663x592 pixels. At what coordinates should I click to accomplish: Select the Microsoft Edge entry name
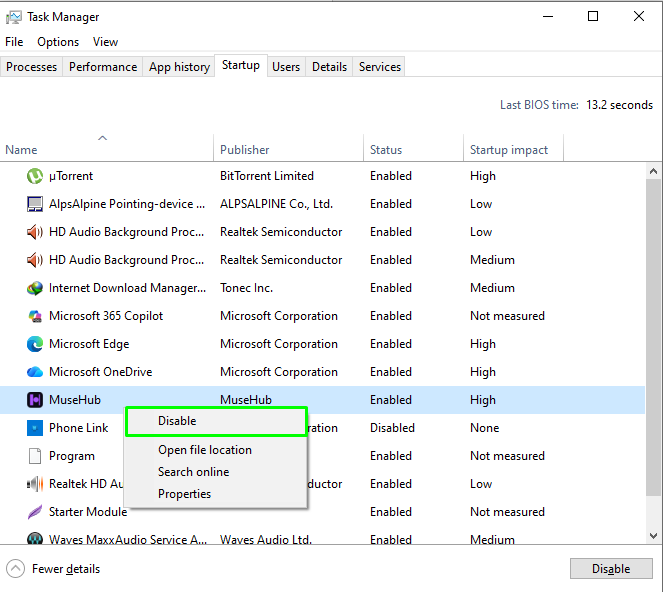[89, 344]
